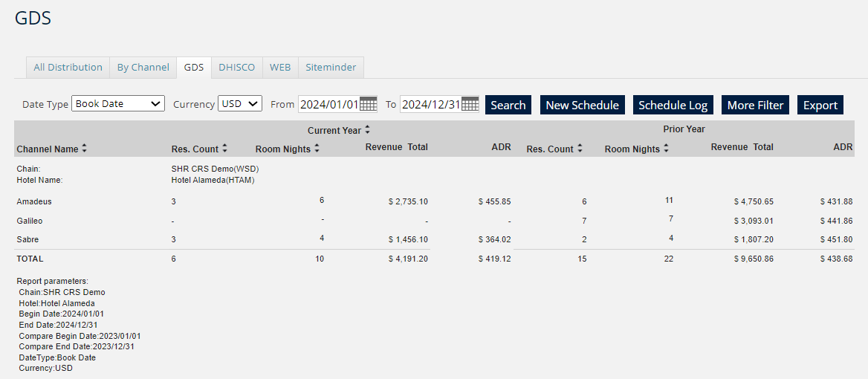
Task: Click Galileo prior revenue $ 3,093.01
Action: point(754,221)
